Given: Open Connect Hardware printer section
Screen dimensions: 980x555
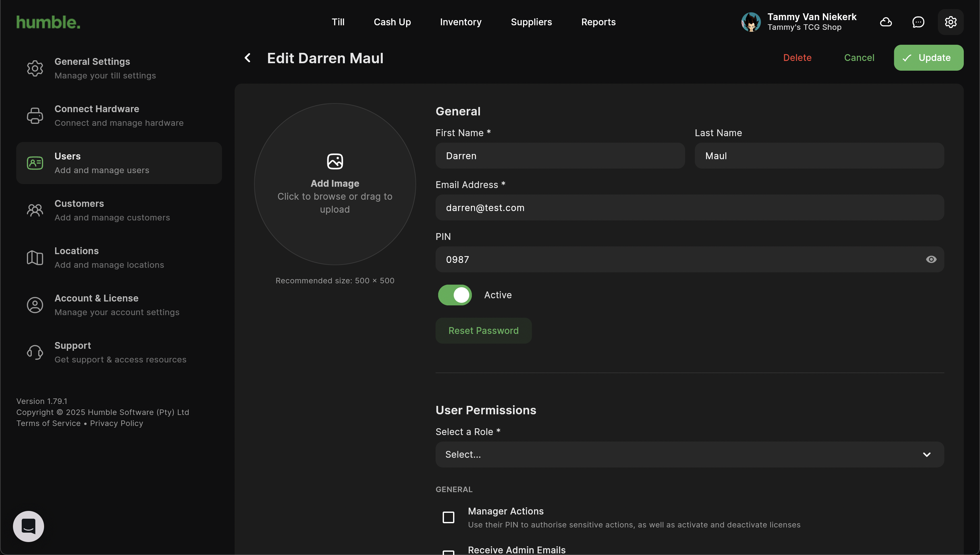Looking at the screenshot, I should point(119,115).
